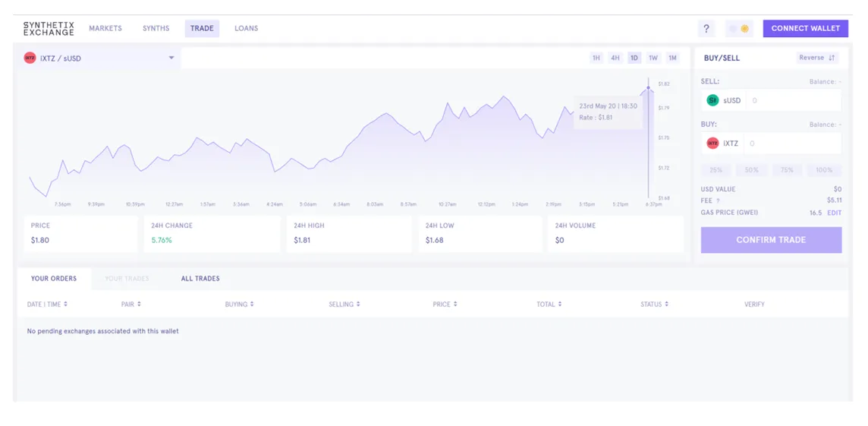Click the Connect Wallet button
This screenshot has height=426, width=868.
pyautogui.click(x=806, y=28)
